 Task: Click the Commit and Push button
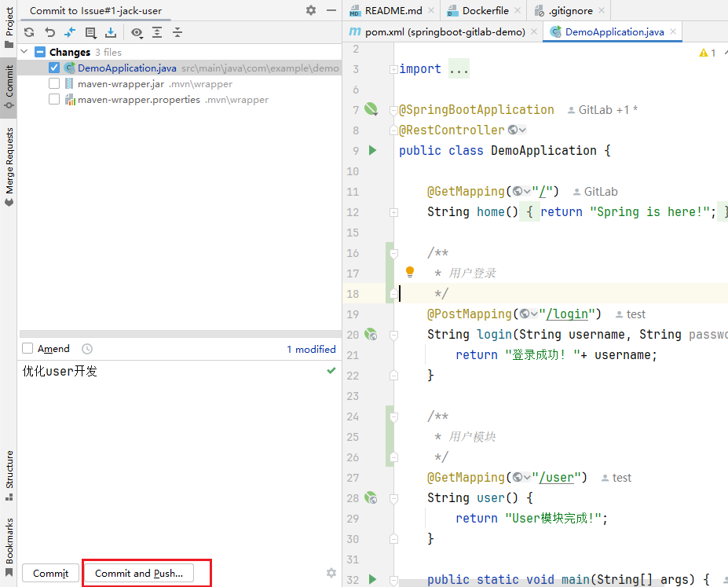pos(139,573)
